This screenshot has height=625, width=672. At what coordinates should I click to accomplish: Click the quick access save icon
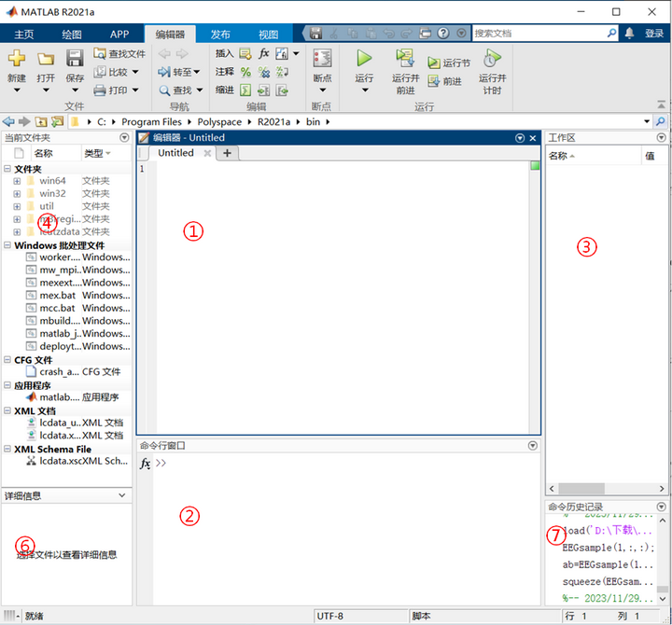pyautogui.click(x=315, y=33)
